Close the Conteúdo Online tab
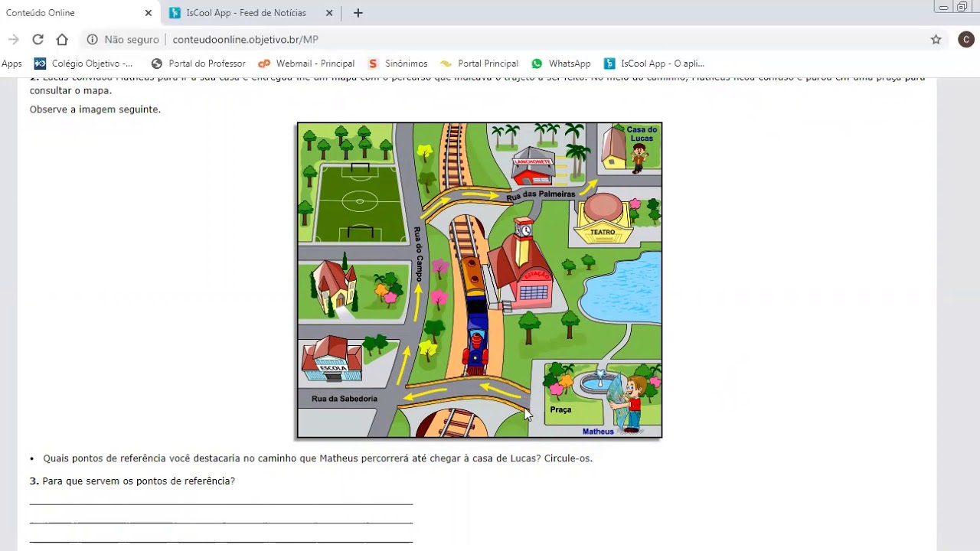Screen dimensions: 980x551 pyautogui.click(x=149, y=13)
